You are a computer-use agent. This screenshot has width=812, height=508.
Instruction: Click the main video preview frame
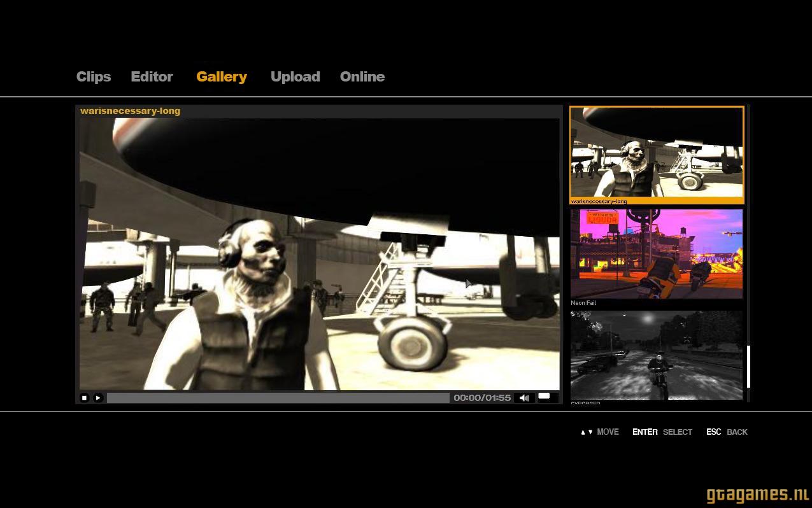coord(319,254)
